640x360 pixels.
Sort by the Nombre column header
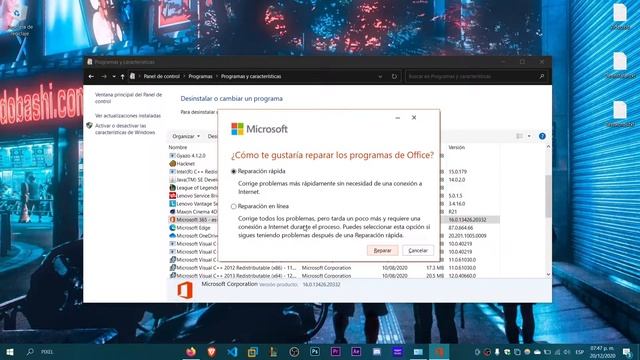pos(178,147)
